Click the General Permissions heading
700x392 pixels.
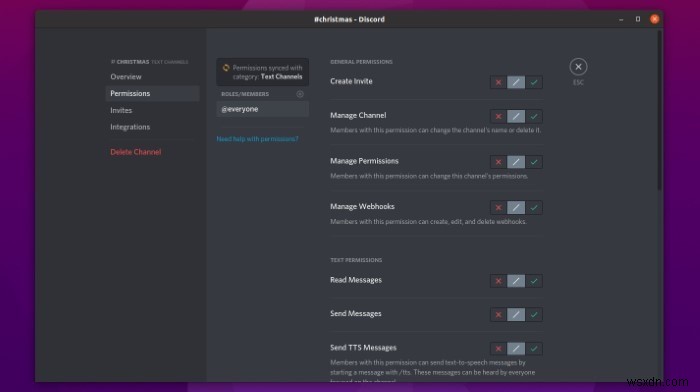pyautogui.click(x=361, y=62)
